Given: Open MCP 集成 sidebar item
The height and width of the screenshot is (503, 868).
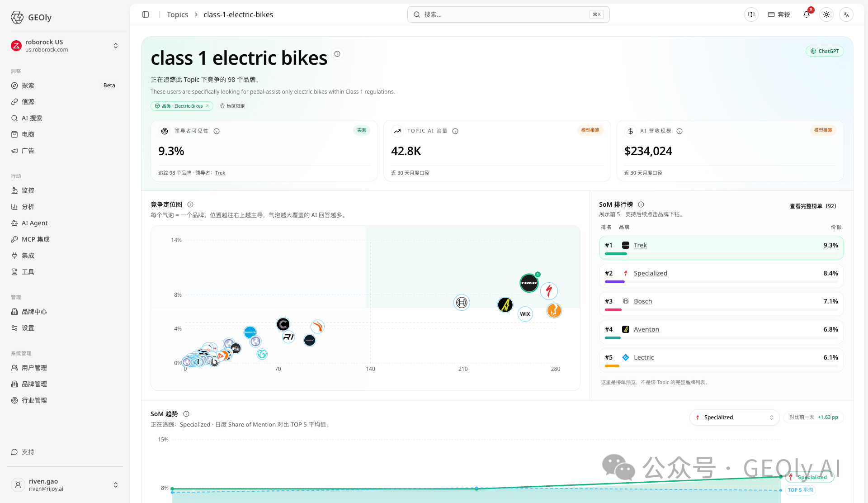Looking at the screenshot, I should coord(65,239).
